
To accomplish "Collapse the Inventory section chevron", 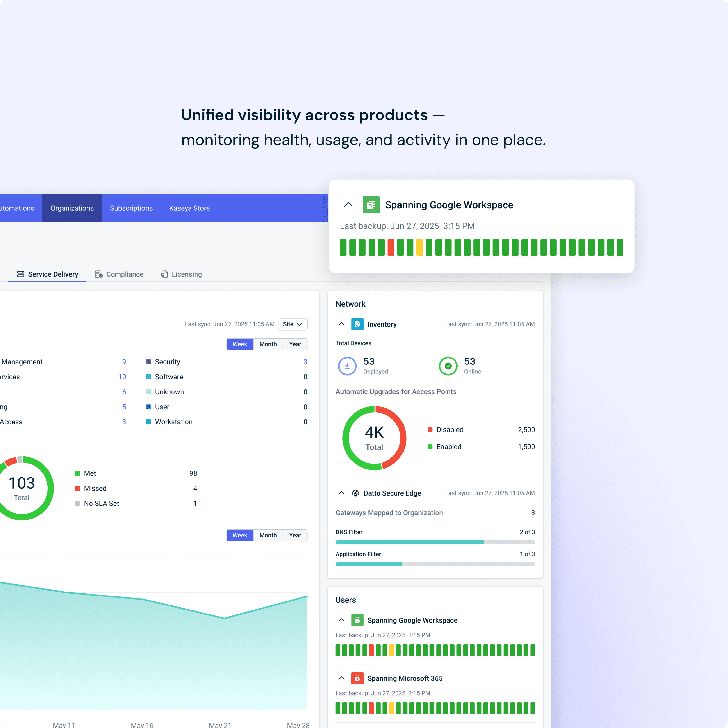I will pos(341,324).
